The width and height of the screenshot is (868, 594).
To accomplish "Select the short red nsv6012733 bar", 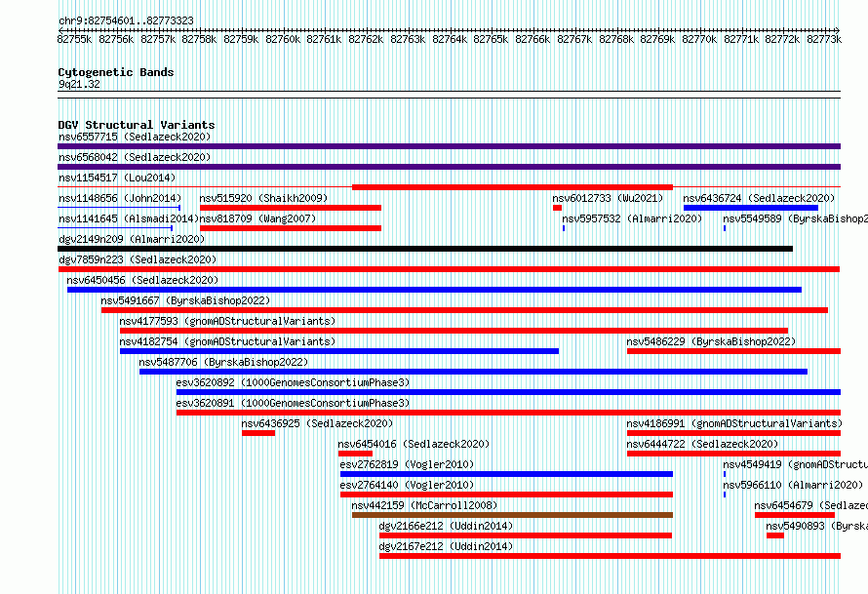I will point(558,208).
